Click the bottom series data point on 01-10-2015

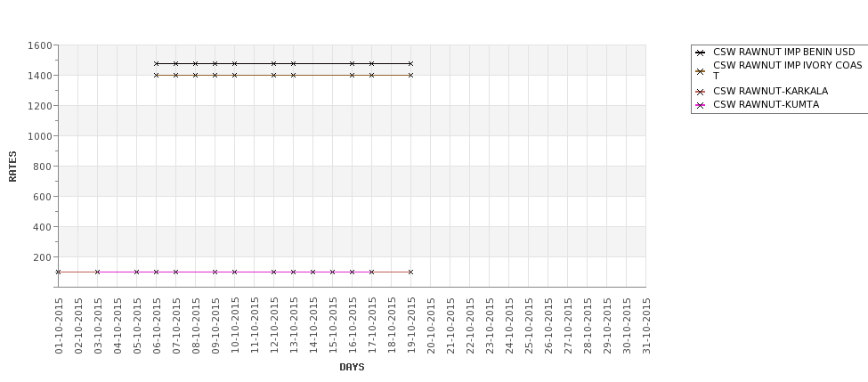pos(59,272)
